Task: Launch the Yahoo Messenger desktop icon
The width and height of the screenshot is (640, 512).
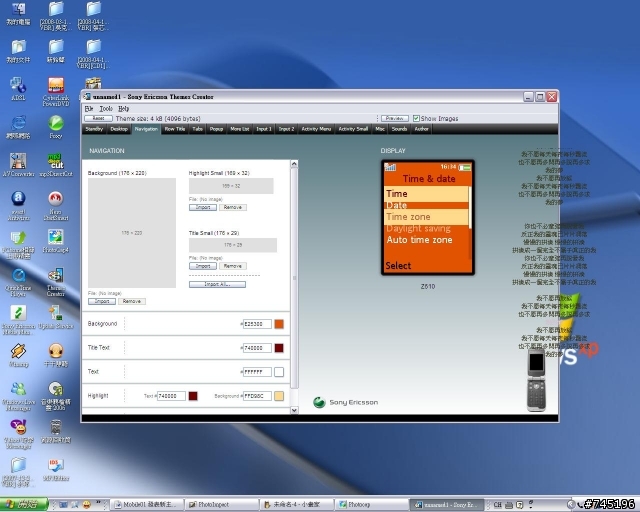Action: (18, 434)
